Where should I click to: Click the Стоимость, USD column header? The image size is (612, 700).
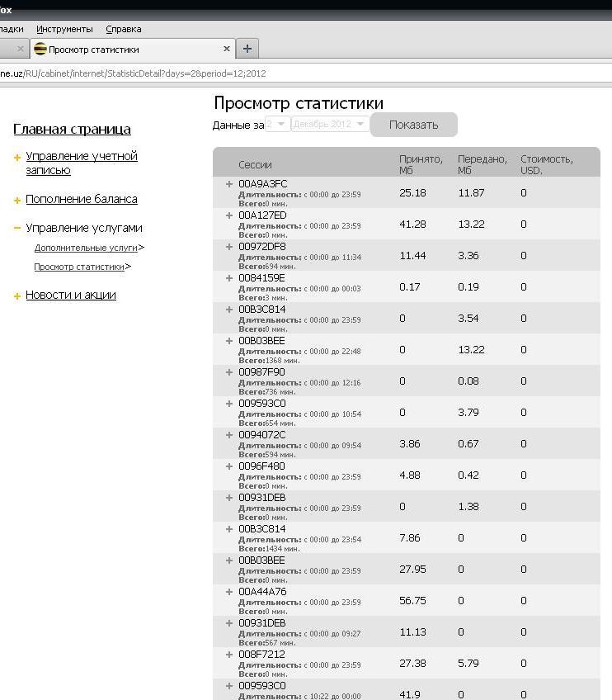click(546, 165)
